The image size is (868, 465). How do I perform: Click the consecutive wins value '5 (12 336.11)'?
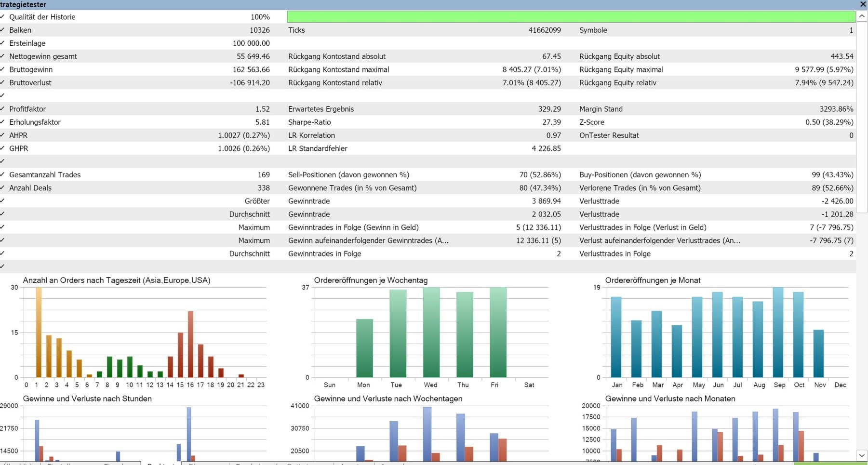[x=538, y=227]
